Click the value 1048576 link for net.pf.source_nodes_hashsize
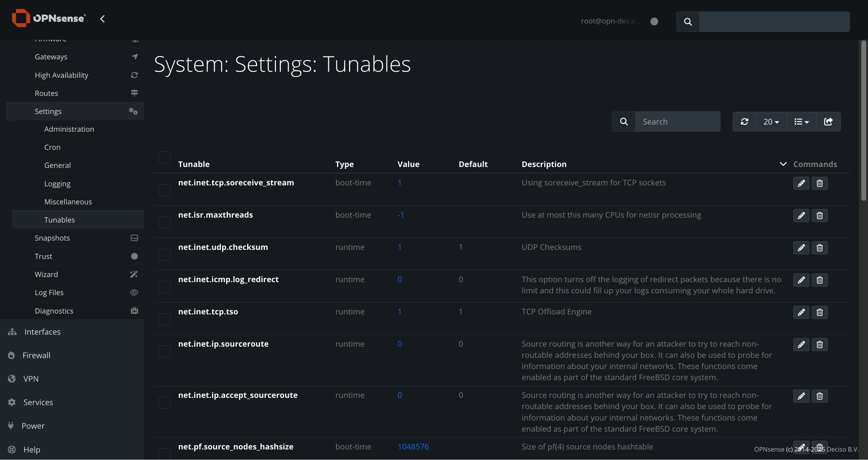The image size is (868, 460). 413,446
